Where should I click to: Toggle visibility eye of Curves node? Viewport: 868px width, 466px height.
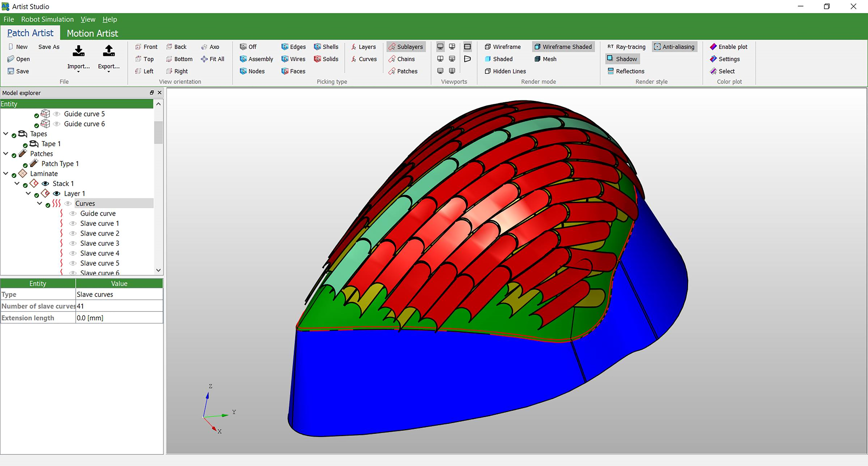pos(68,204)
